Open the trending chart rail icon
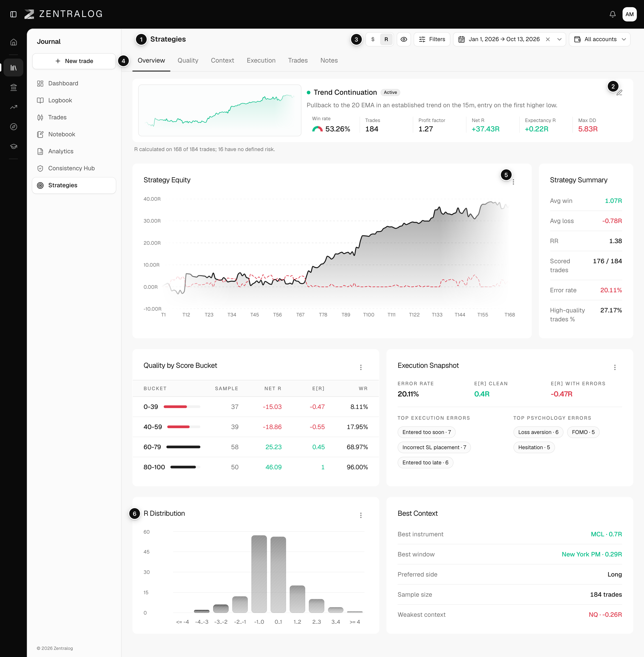The image size is (644, 657). coord(14,107)
